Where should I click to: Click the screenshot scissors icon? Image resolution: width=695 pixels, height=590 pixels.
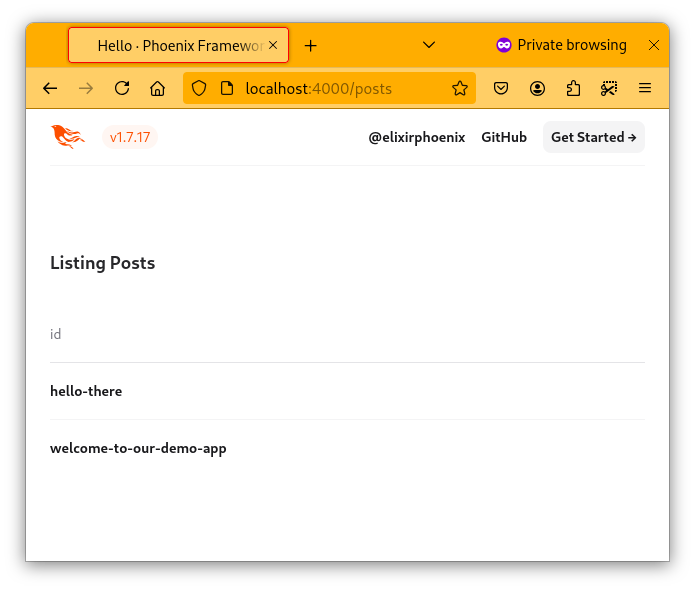609,88
